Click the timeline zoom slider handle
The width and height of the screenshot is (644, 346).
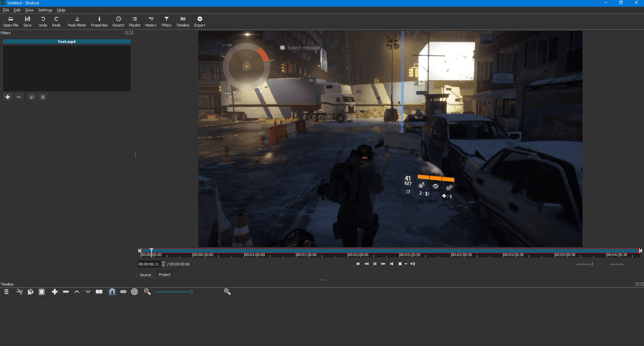[x=191, y=292]
